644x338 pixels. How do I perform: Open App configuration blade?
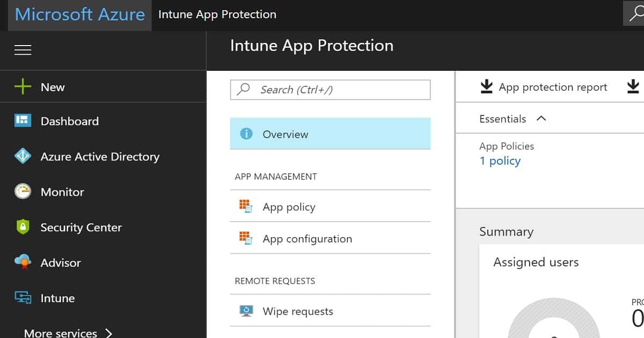click(x=330, y=238)
